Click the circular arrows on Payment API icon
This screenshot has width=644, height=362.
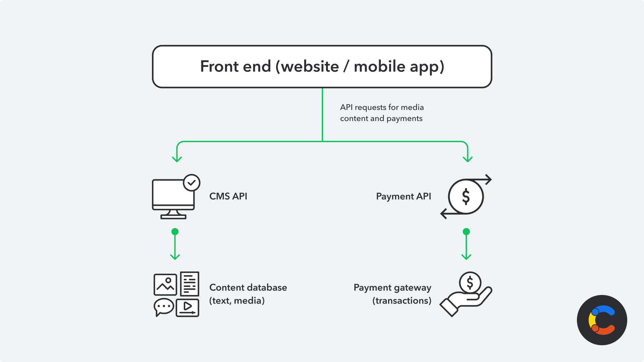(466, 196)
